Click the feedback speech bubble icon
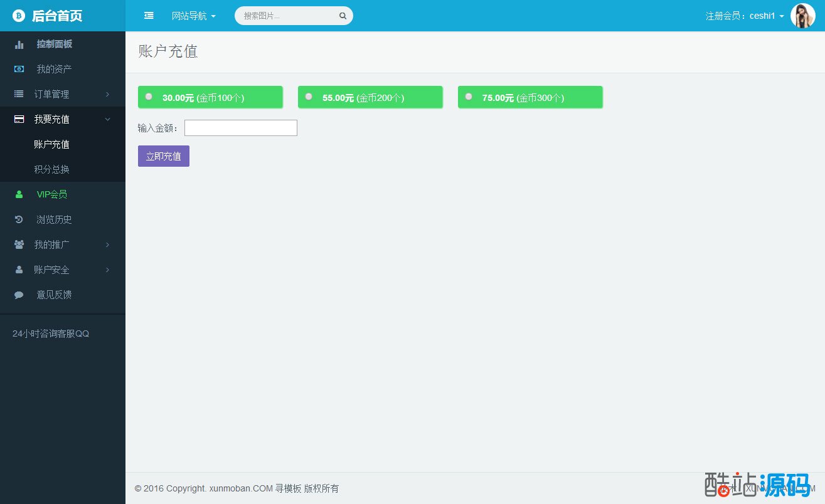The height and width of the screenshot is (504, 825). (x=19, y=295)
